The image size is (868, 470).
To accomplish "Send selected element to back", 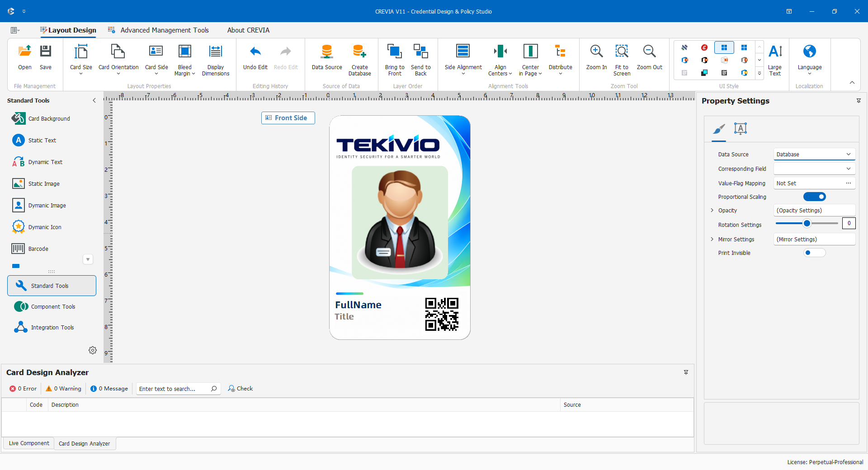I will (x=421, y=60).
